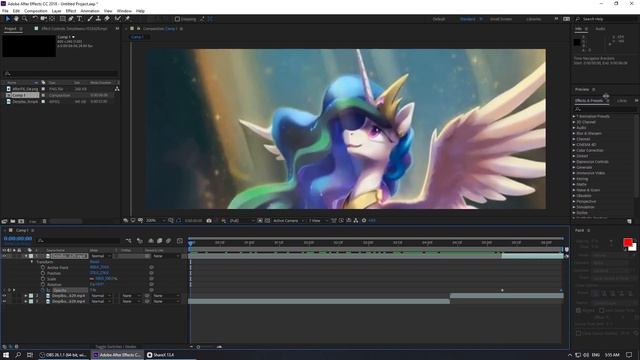Open the Graph Editor icon in timeline
The height and width of the screenshot is (360, 640).
pyautogui.click(x=180, y=241)
